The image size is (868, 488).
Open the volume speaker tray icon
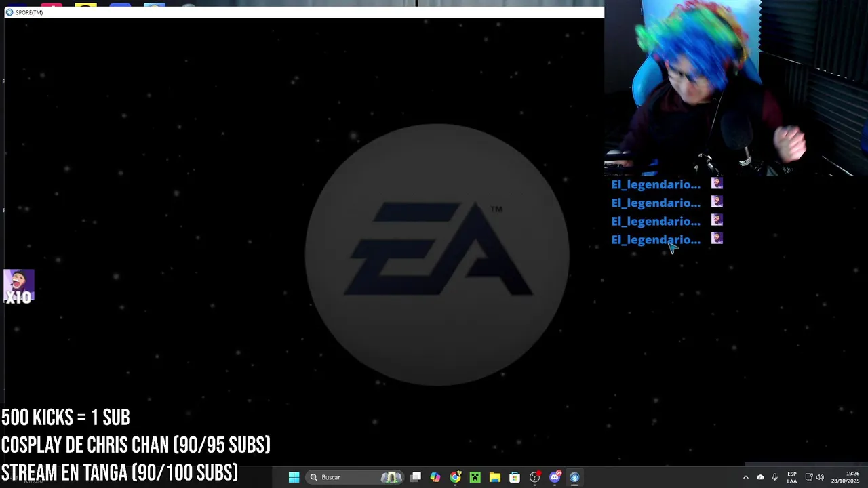[x=820, y=477]
